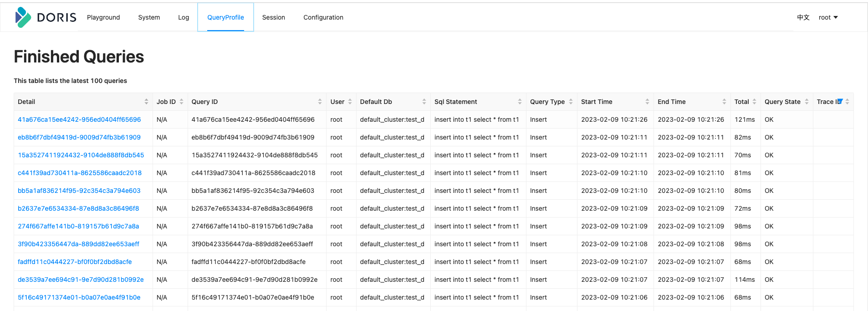Screen dimensions: 868x311
Task: Select the 121ms total cell
Action: coord(745,119)
